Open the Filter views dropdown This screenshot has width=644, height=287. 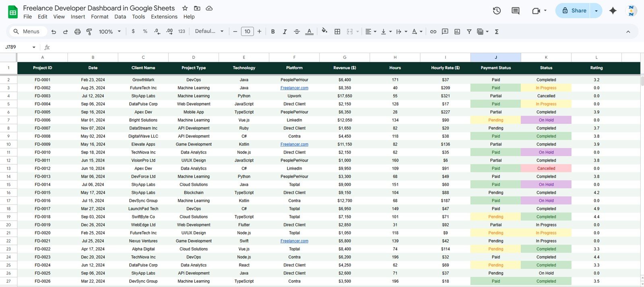tap(483, 32)
